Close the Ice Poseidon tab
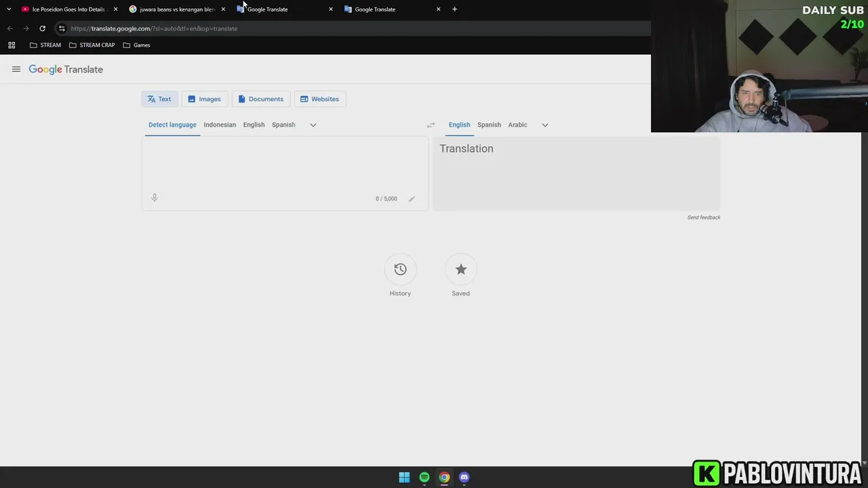This screenshot has width=868, height=488. click(x=115, y=9)
